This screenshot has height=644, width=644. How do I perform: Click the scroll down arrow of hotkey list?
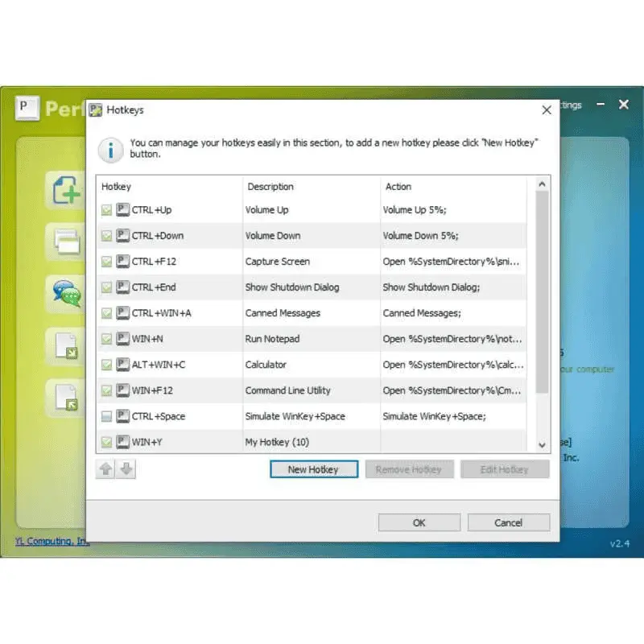pyautogui.click(x=542, y=445)
